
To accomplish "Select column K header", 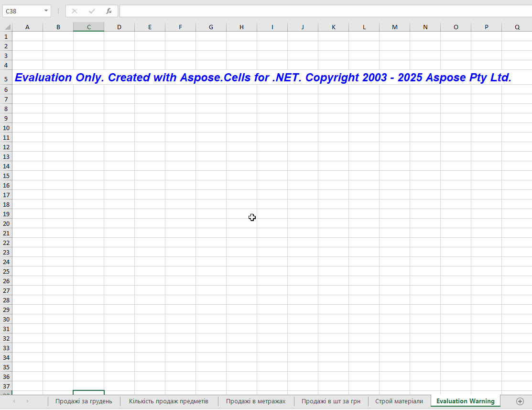I will pos(333,27).
